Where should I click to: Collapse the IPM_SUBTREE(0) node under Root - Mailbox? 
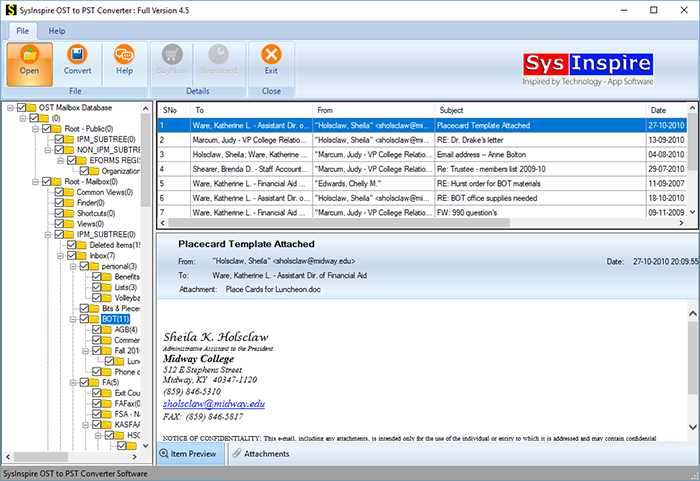(48, 234)
